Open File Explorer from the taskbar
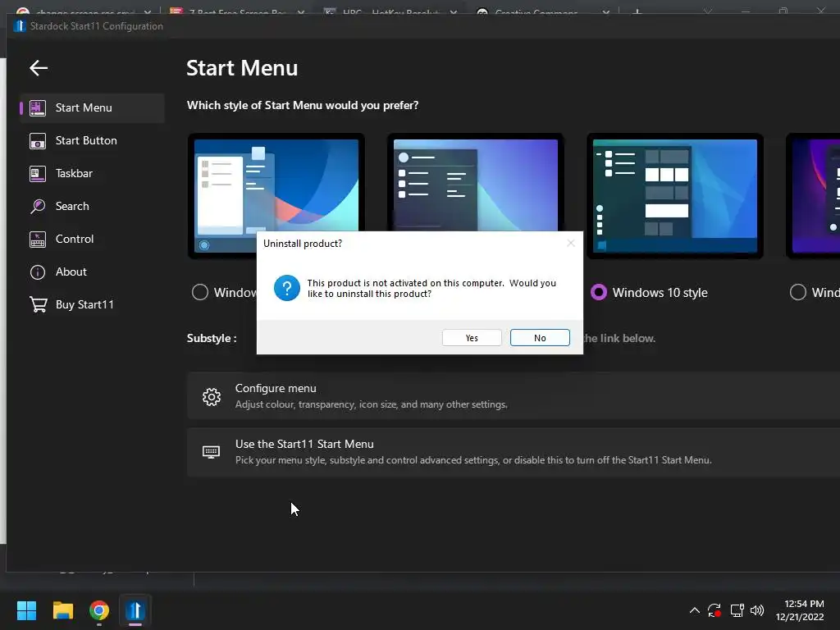Image resolution: width=840 pixels, height=630 pixels. coord(62,610)
